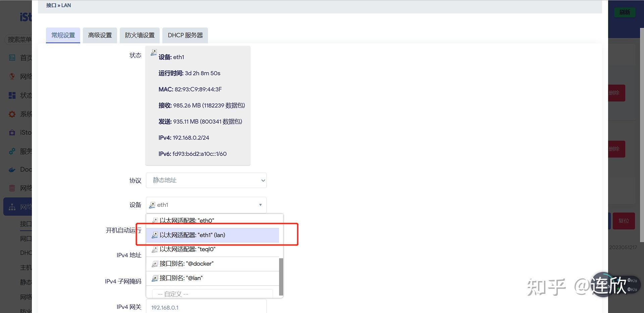This screenshot has height=313, width=644.
Task: Switch to the 常规设置 tab
Action: tap(63, 35)
